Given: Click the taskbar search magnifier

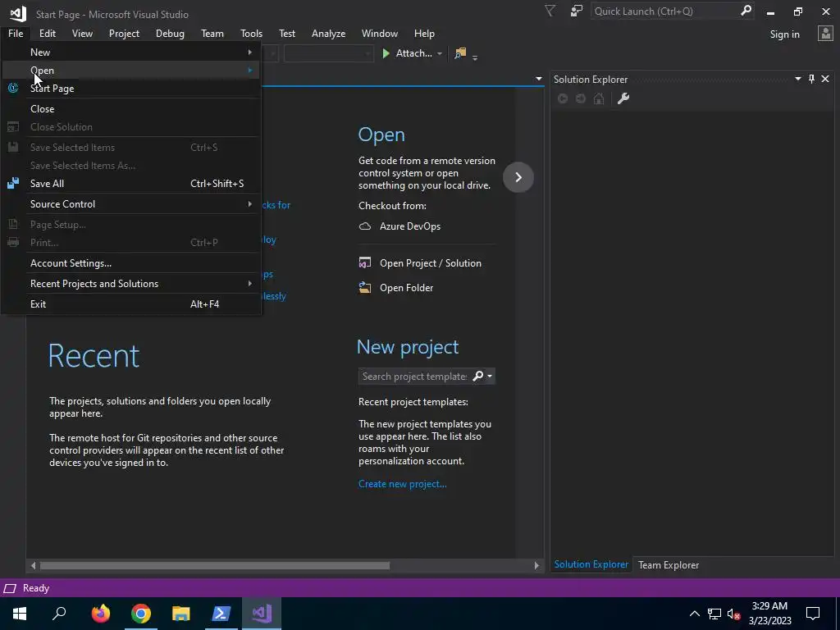Looking at the screenshot, I should (59, 614).
